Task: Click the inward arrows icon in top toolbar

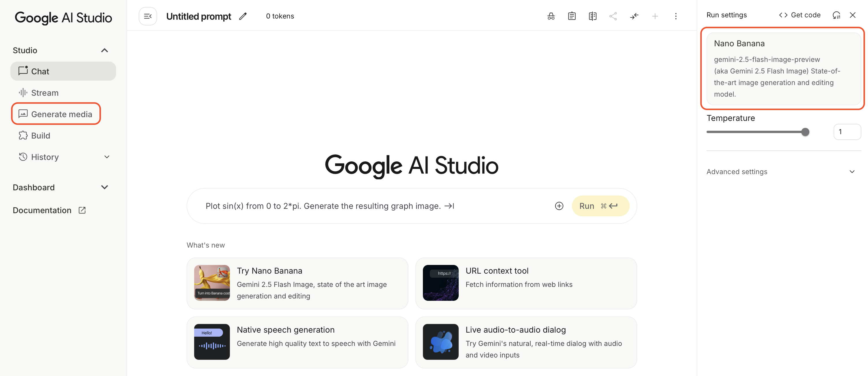Action: click(634, 16)
